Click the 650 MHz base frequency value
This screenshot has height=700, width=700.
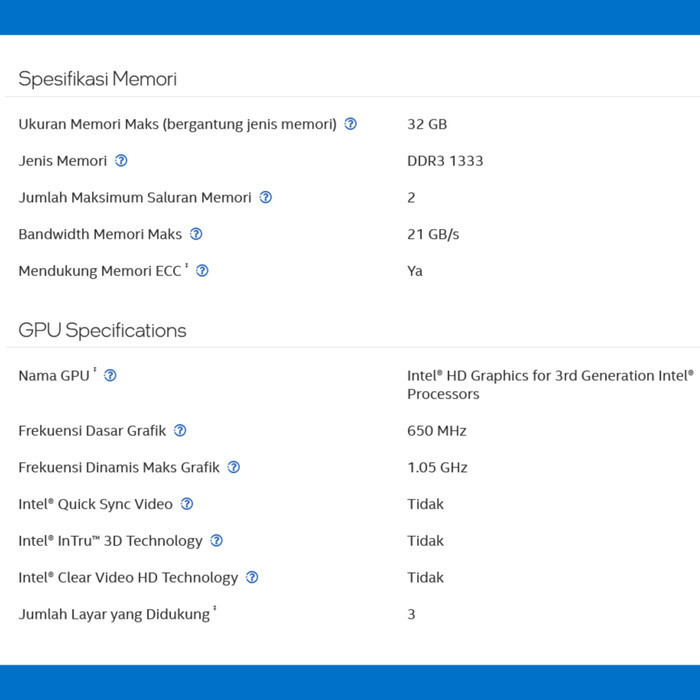pos(437,431)
